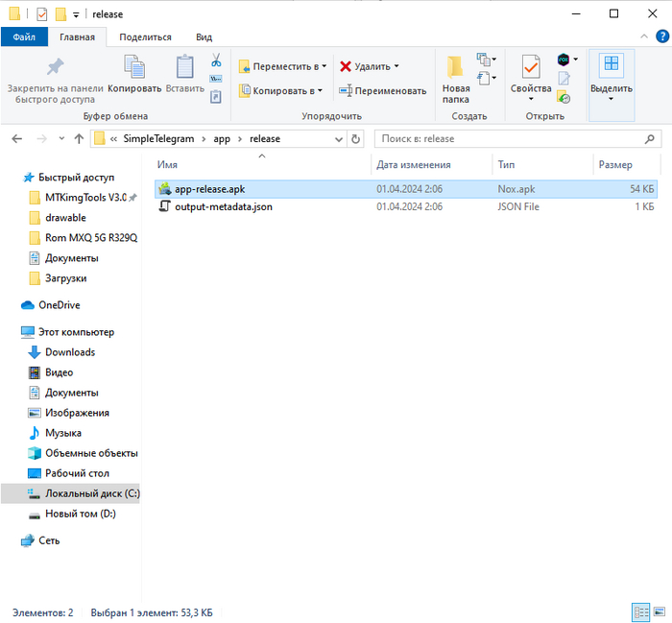The height and width of the screenshot is (623, 672).
Task: Expand the Переместить в dropdown
Action: (323, 66)
